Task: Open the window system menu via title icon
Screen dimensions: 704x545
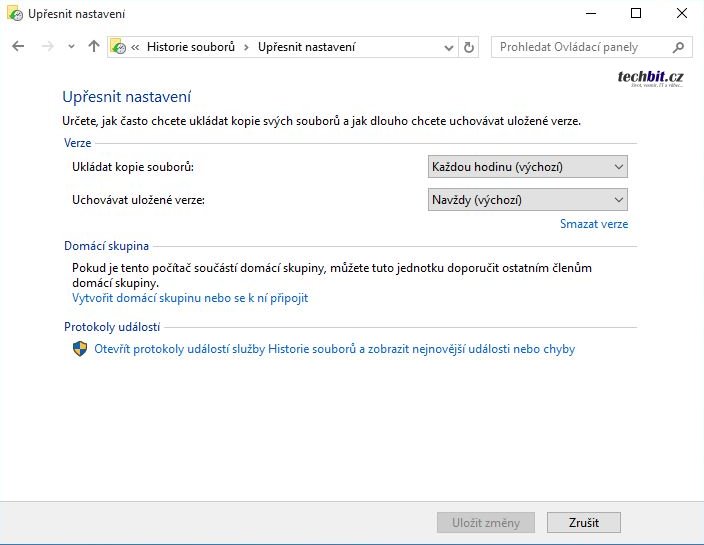Action: pos(13,14)
